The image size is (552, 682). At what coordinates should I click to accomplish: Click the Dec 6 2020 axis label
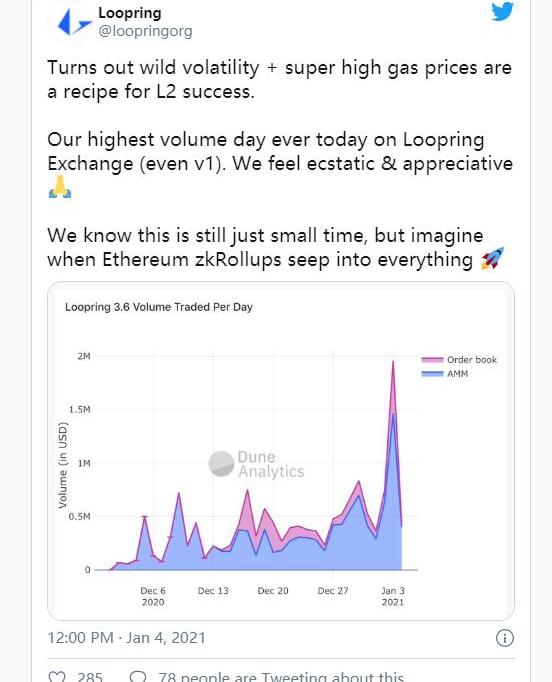pyautogui.click(x=153, y=596)
